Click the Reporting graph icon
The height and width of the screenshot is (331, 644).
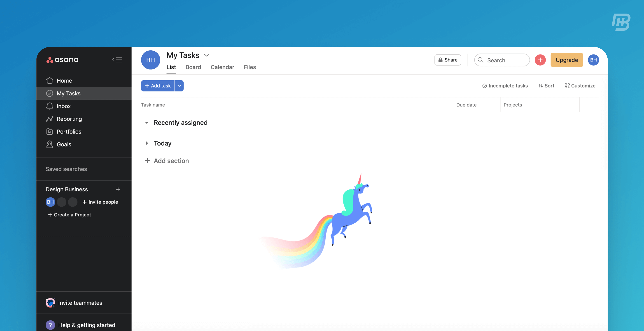pos(49,119)
